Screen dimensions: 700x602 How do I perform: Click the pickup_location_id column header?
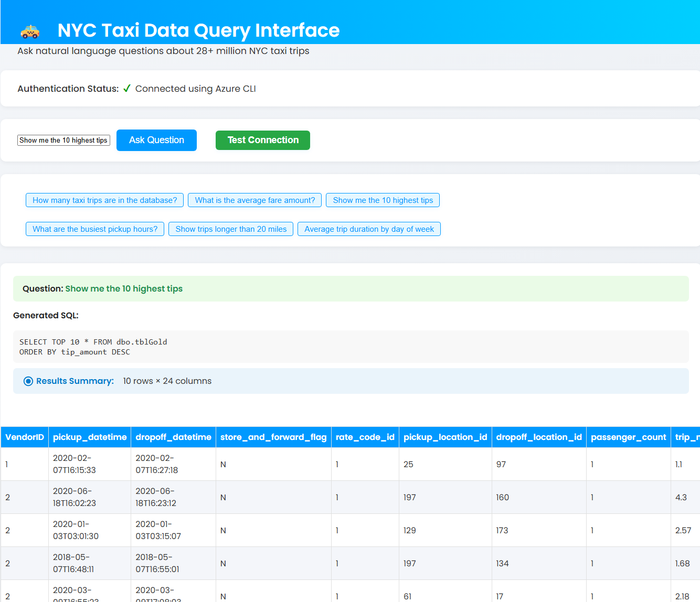(x=445, y=437)
